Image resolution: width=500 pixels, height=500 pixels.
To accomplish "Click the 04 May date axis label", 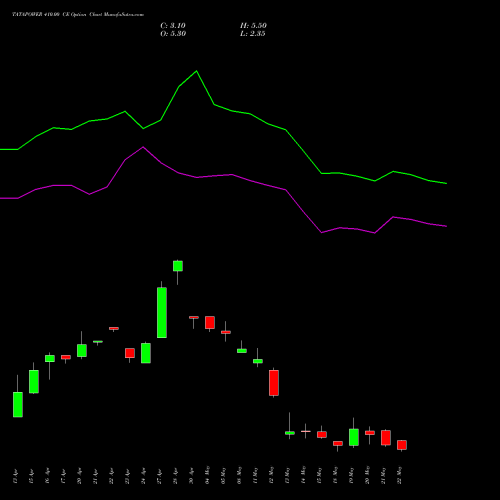I will point(207,475).
